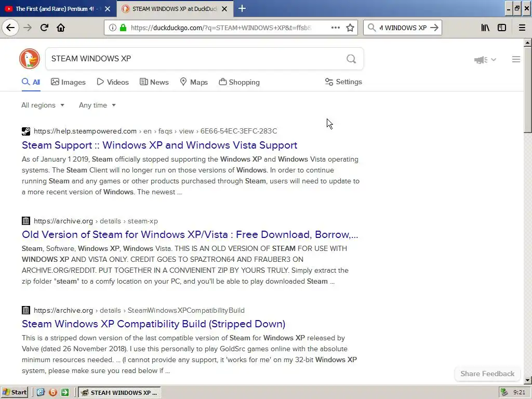
Task: Click the scrollbar up arrow
Action: [528, 43]
